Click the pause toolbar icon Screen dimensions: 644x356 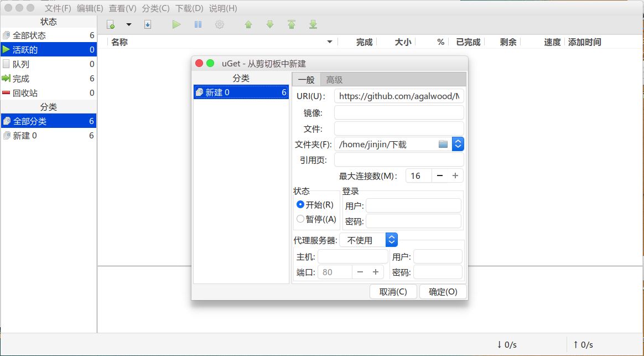tap(198, 25)
